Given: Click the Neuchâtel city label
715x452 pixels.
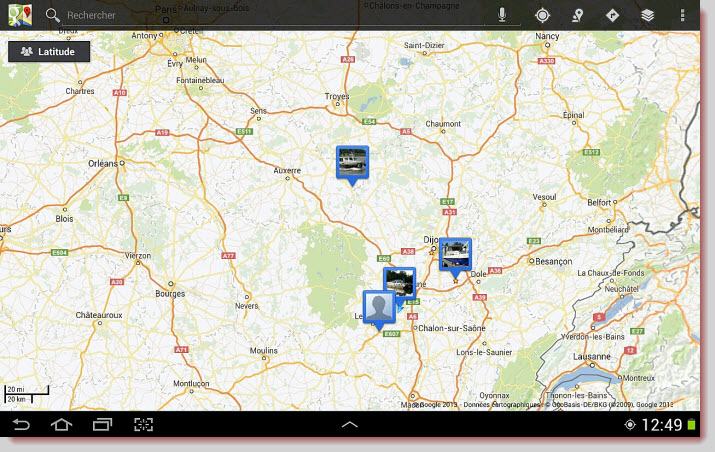Looking at the screenshot, I should click(622, 289).
